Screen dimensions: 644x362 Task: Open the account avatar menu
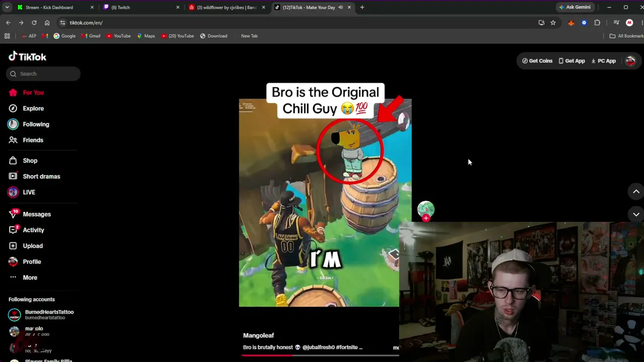pyautogui.click(x=630, y=61)
